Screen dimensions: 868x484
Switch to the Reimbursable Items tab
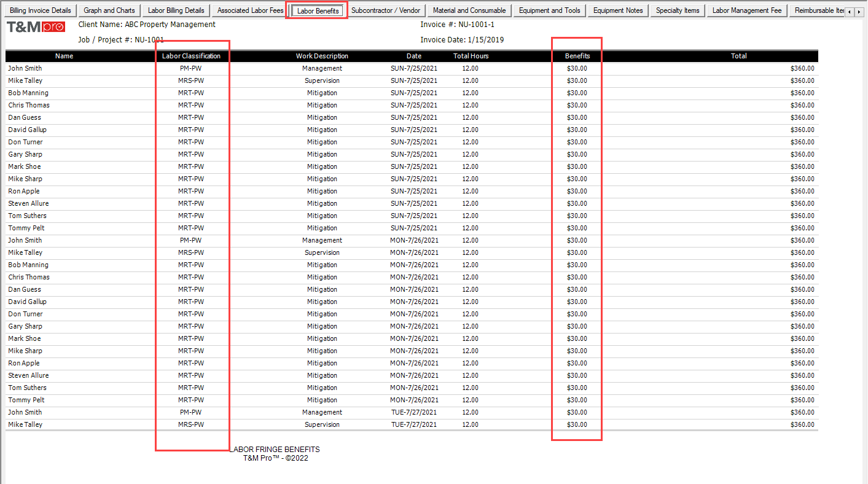point(818,10)
